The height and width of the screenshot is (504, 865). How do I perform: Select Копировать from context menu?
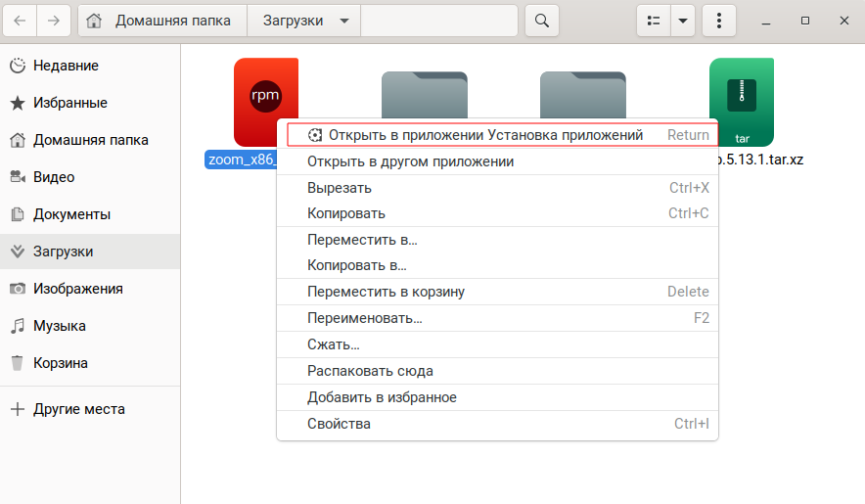346,213
